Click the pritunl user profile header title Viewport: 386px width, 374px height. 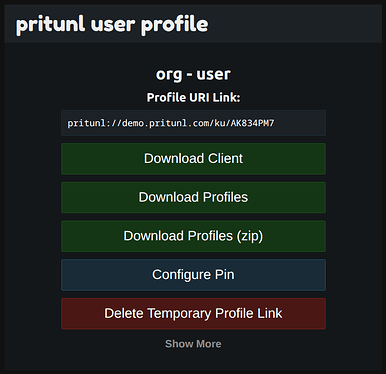(112, 25)
